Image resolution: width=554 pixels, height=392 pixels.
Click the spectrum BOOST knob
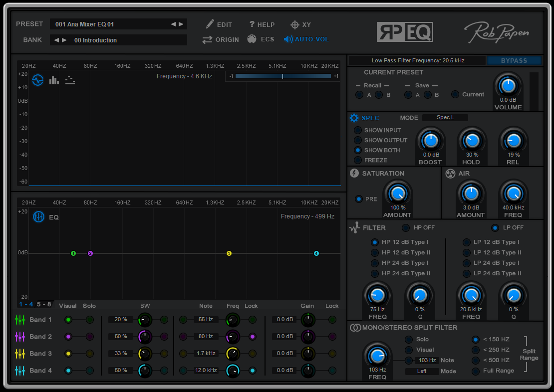[x=431, y=141]
